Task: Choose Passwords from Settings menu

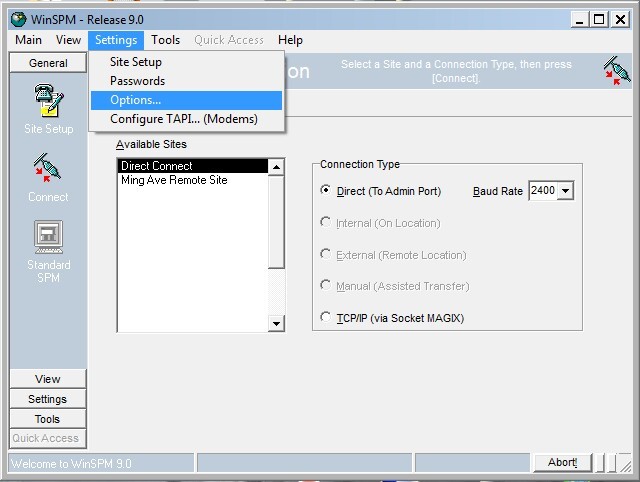Action: (187, 81)
